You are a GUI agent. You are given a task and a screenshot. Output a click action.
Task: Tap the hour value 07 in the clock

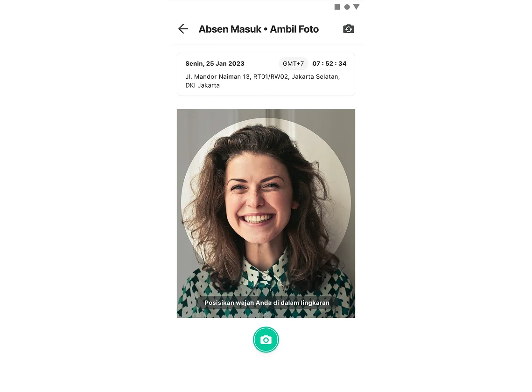(316, 63)
